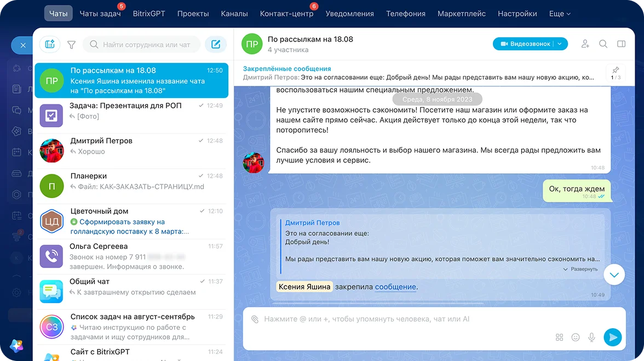Open Видеозвонок dropdown arrow
Viewport: 644px width, 361px height.
point(560,44)
